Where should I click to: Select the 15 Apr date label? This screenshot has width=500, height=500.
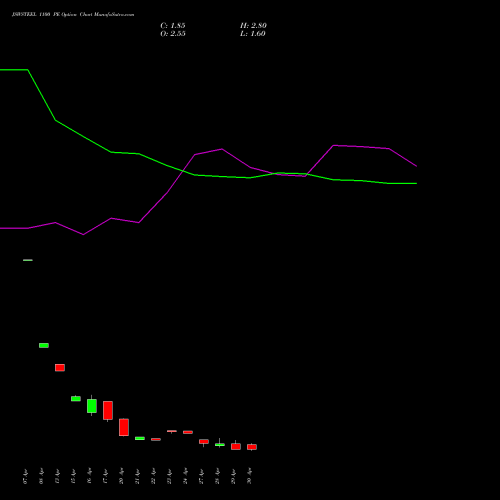click(x=74, y=476)
